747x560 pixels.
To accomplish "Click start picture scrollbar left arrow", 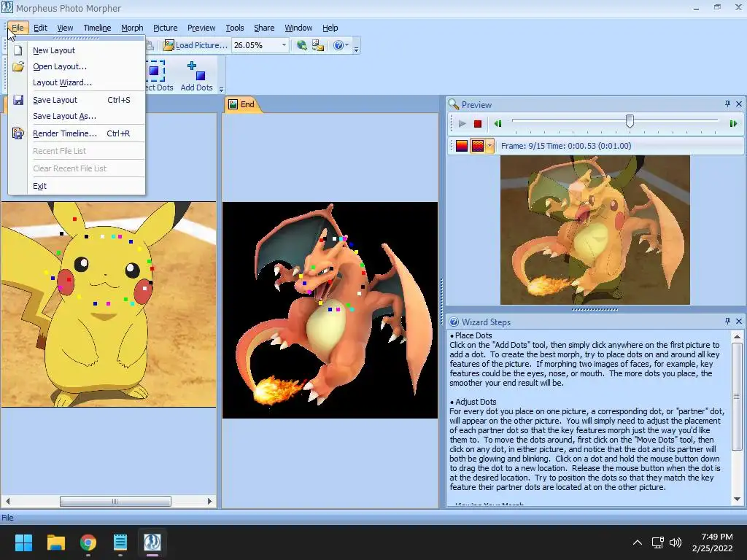I will [x=7, y=501].
